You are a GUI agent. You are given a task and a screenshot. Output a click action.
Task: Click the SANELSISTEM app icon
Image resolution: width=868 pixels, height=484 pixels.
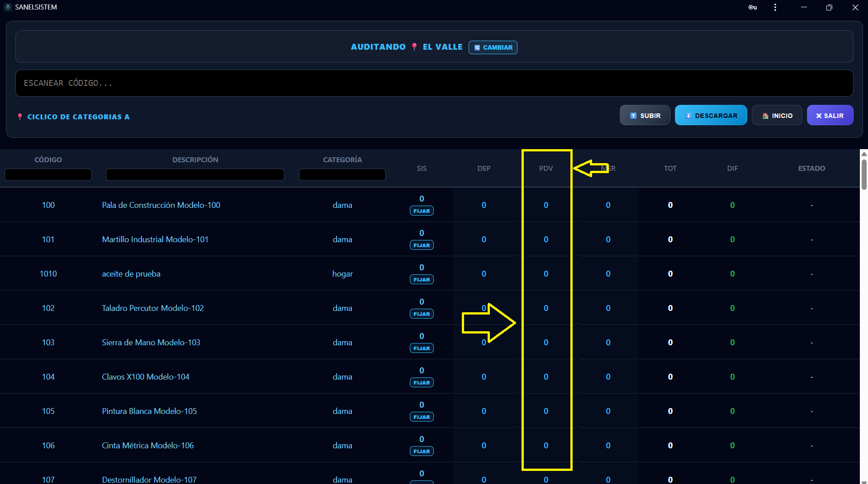(8, 7)
